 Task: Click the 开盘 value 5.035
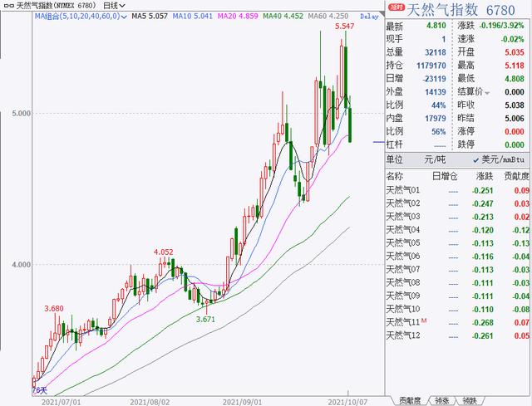(515, 52)
